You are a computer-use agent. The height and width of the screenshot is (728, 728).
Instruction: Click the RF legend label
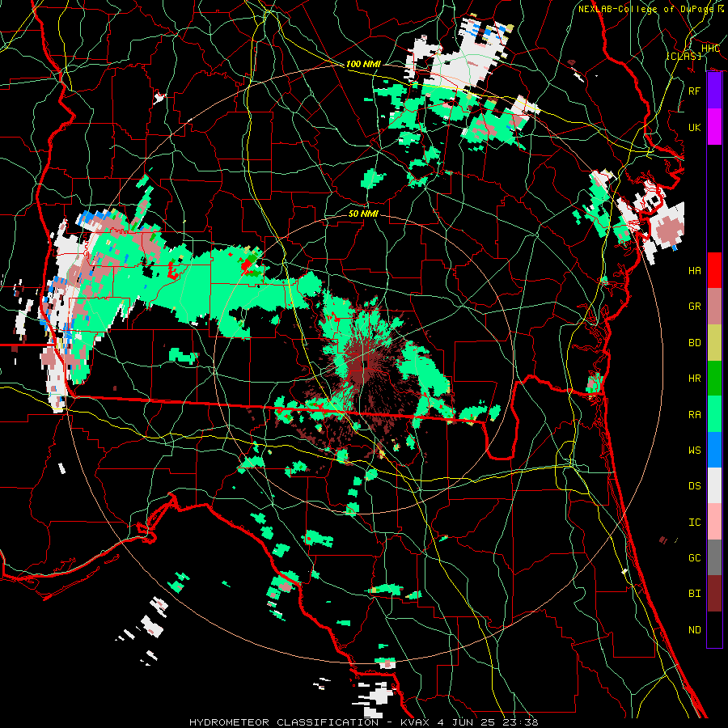point(694,91)
